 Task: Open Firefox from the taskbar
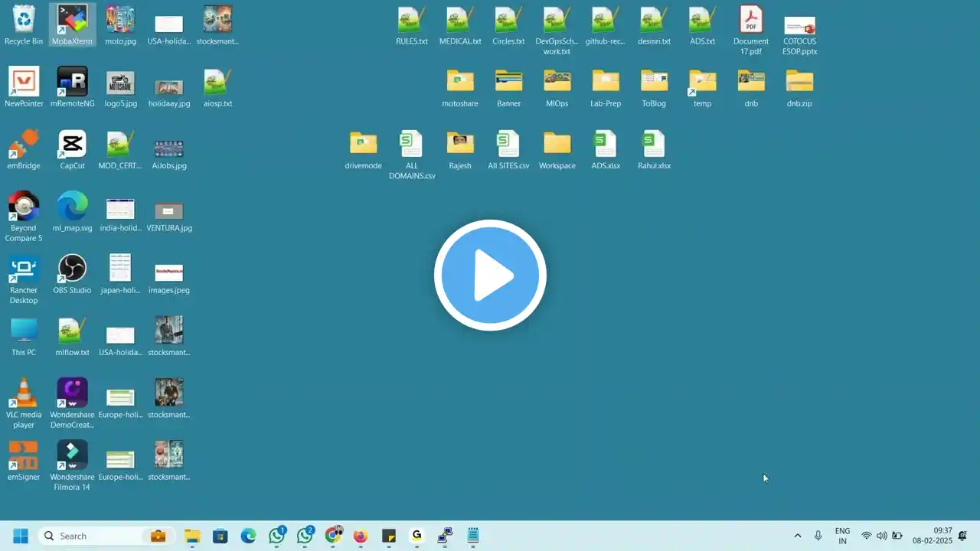(x=361, y=536)
